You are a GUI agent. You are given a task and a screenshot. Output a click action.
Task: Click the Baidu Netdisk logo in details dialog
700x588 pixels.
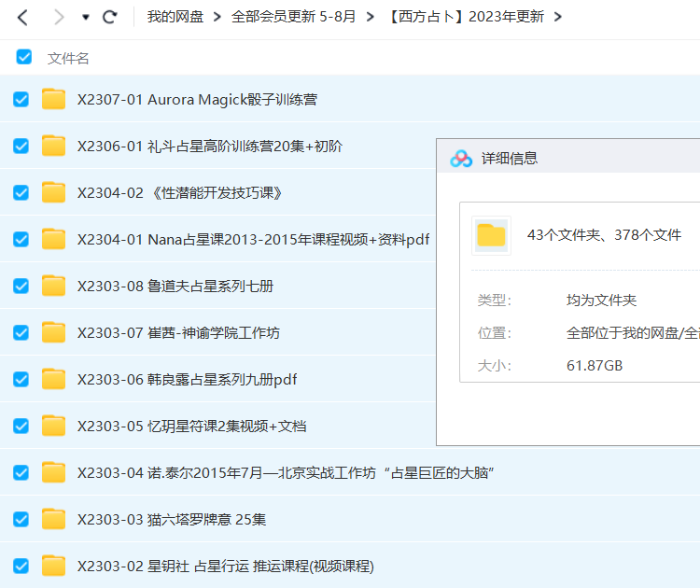tap(461, 159)
